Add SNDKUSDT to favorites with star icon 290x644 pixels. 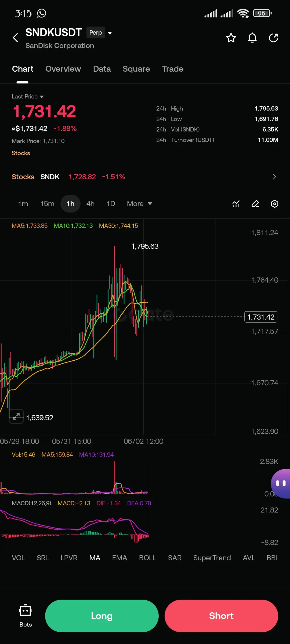tap(231, 38)
